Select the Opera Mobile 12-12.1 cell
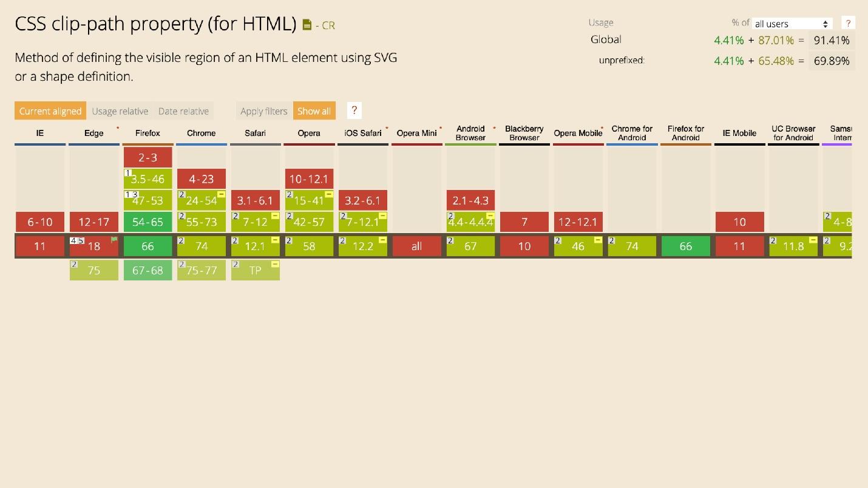Image resolution: width=868 pixels, height=488 pixels. [x=578, y=222]
